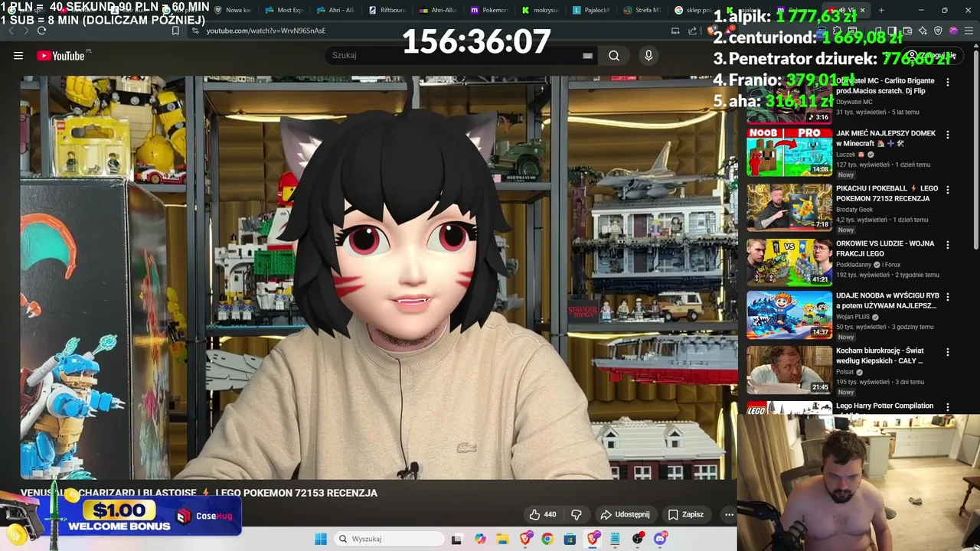980x551 pixels.
Task: Open options for 'UDAJE NOOBA W WYŚCIGU RYB' video
Action: click(948, 297)
